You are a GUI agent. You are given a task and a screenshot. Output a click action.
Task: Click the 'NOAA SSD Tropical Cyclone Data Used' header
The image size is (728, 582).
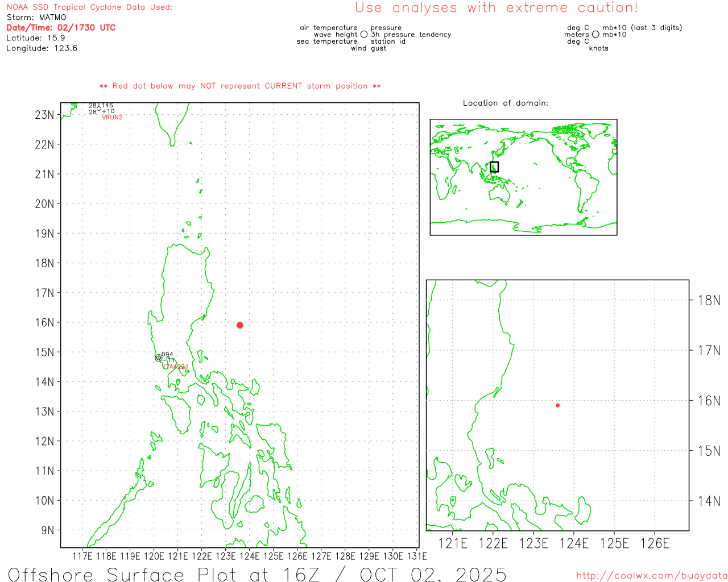click(x=89, y=7)
